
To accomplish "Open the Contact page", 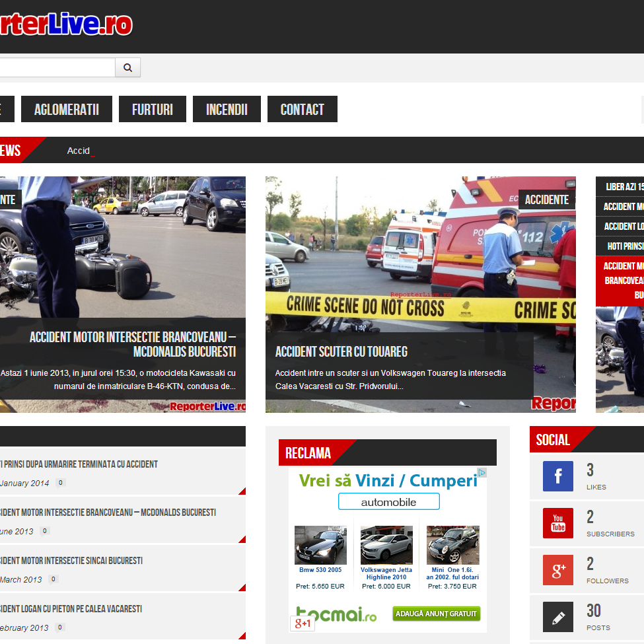I will coord(302,110).
